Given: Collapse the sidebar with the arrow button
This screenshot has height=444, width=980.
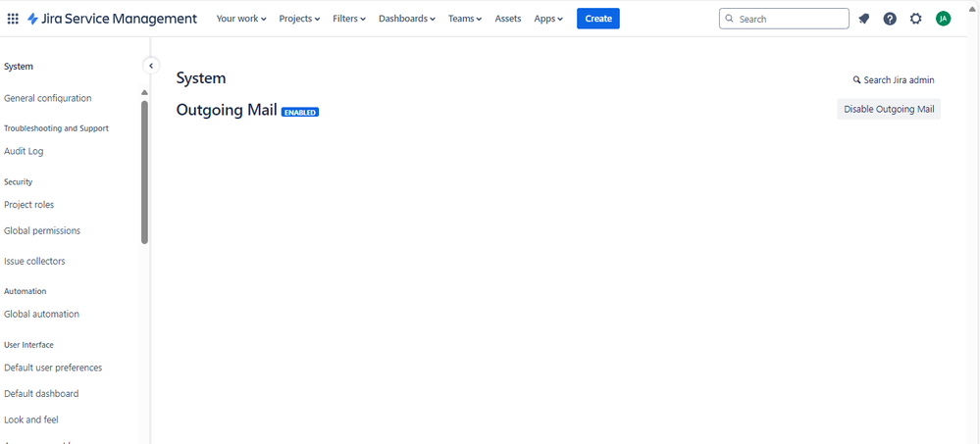Looking at the screenshot, I should point(151,66).
